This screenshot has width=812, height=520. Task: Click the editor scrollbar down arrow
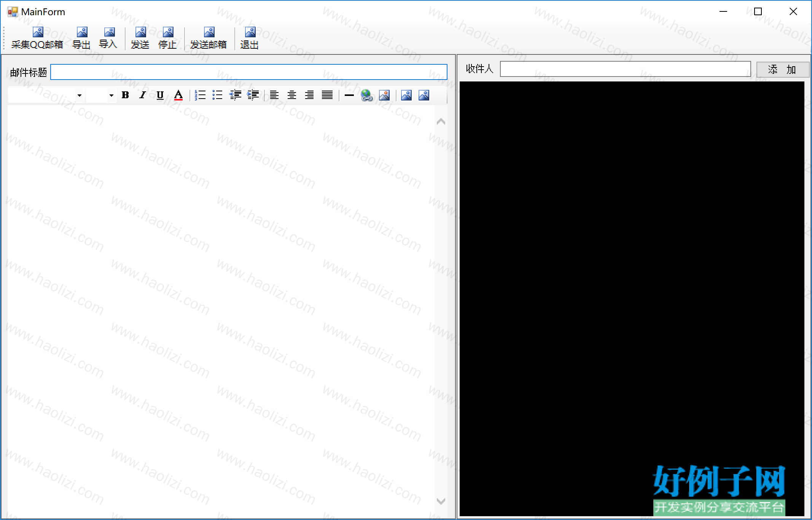[x=441, y=501]
